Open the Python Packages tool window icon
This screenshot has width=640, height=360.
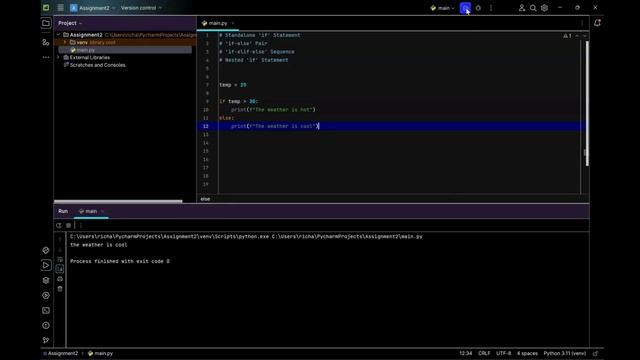pyautogui.click(x=46, y=250)
